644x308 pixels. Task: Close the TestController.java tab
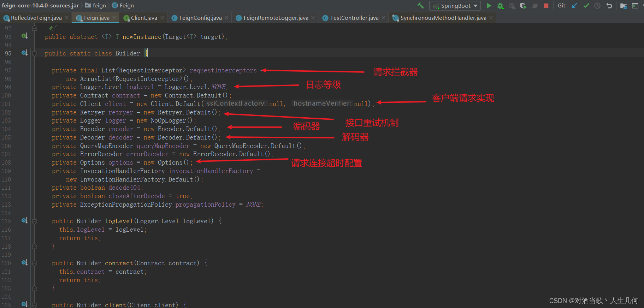383,18
